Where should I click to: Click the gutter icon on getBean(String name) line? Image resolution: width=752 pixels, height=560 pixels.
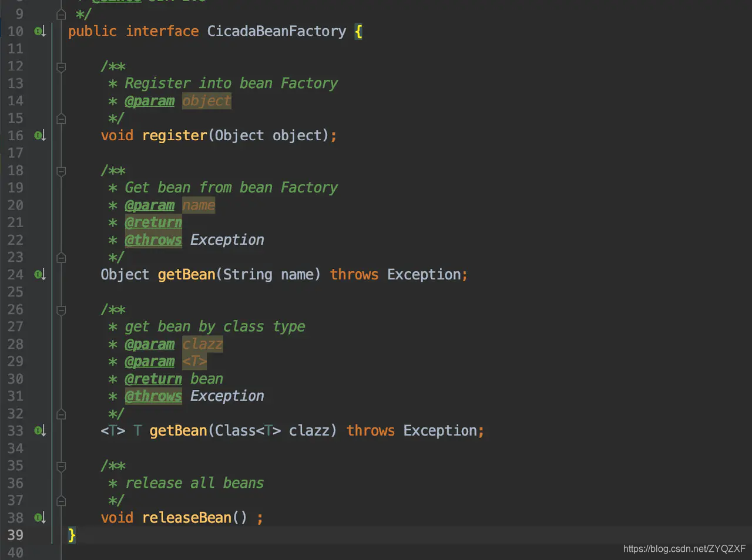(40, 275)
